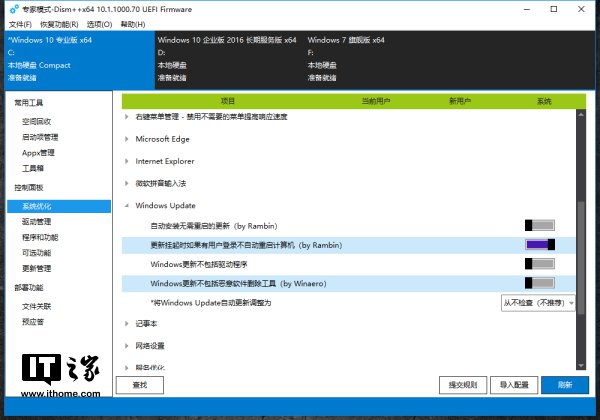This screenshot has height=420, width=600.
Task: Open the 文件(F) menu
Action: [20, 23]
